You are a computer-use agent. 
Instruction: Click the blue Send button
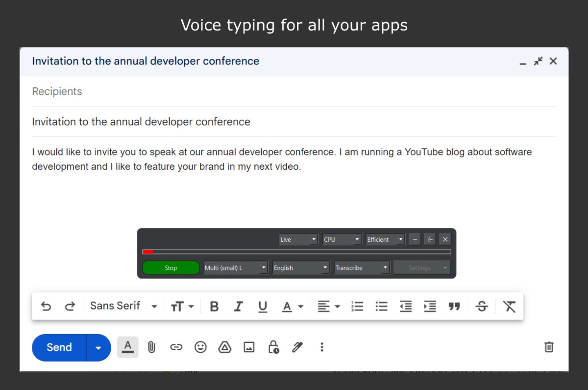pos(59,347)
